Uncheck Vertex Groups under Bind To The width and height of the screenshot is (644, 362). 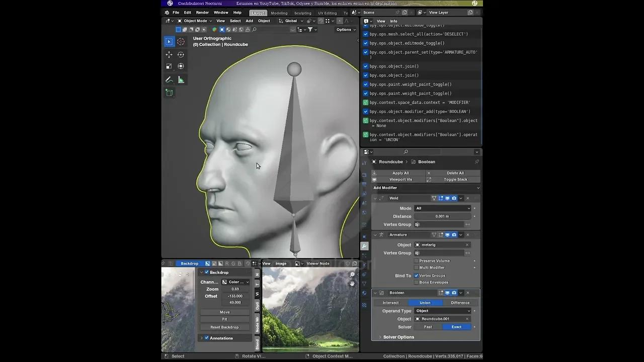[x=416, y=276]
